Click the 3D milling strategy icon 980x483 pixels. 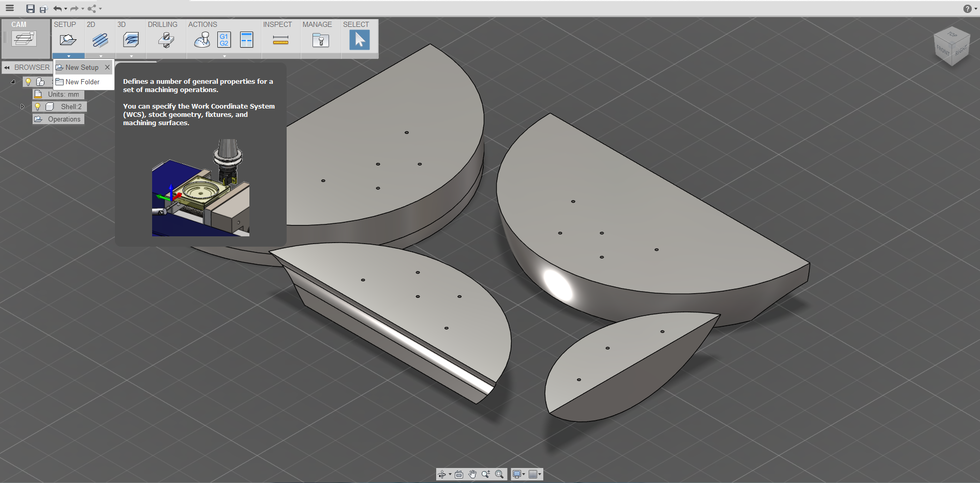131,40
